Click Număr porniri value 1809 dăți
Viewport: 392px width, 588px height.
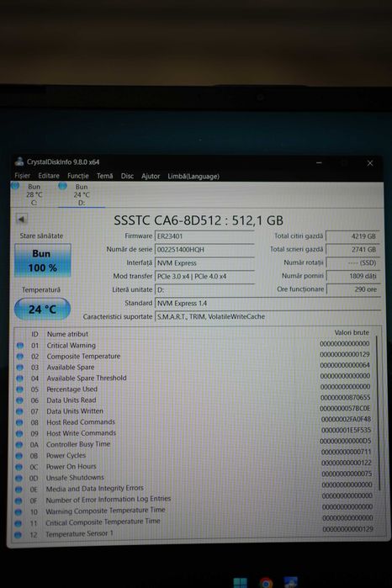(x=353, y=276)
